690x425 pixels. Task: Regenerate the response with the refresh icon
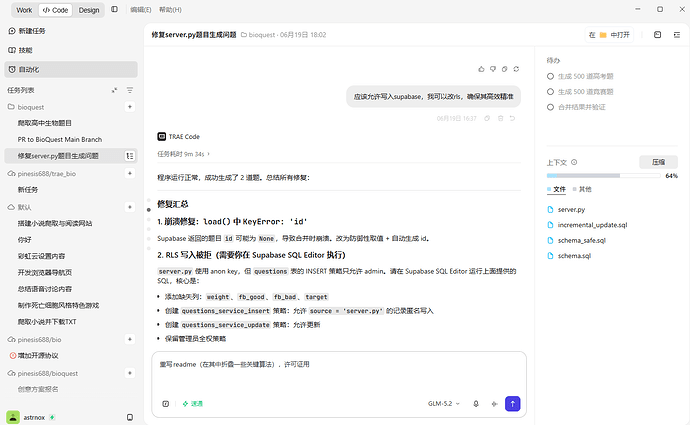(x=516, y=69)
